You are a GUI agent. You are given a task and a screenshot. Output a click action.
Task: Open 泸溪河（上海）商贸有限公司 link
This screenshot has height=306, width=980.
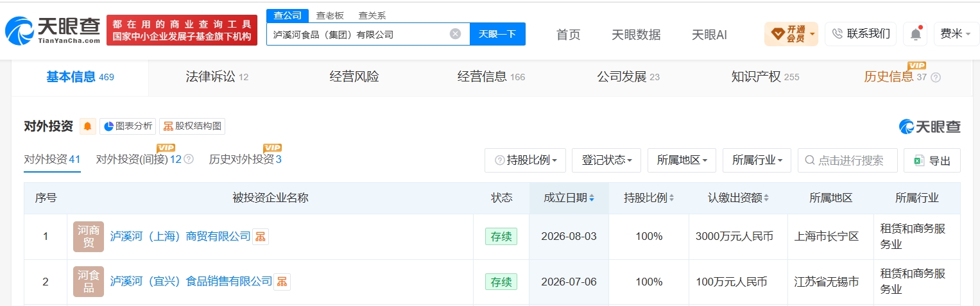pyautogui.click(x=180, y=237)
